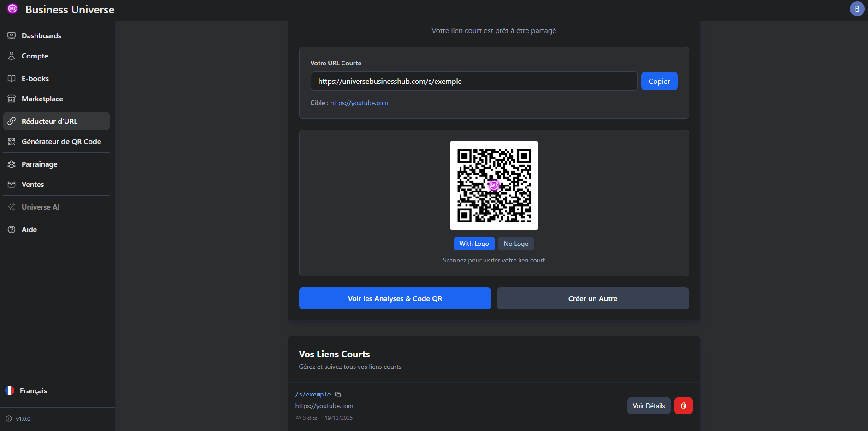
Task: Open the Ventes menu item
Action: [33, 184]
